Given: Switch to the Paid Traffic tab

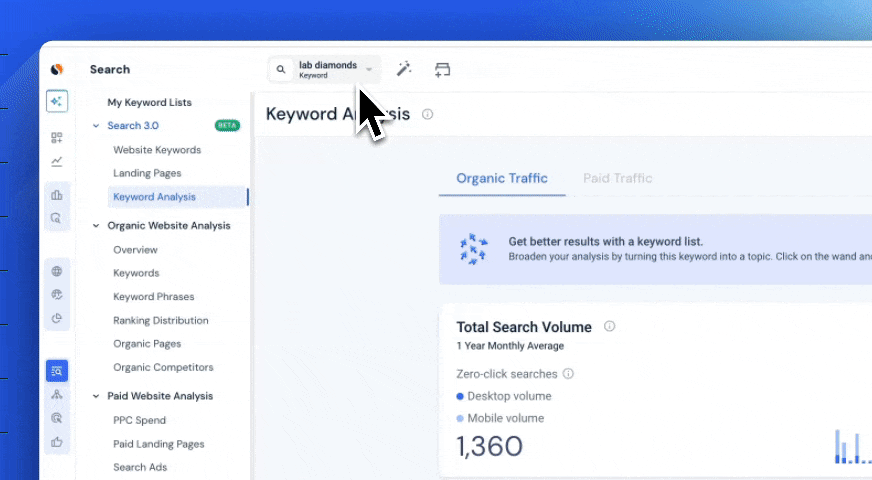Looking at the screenshot, I should click(x=617, y=178).
